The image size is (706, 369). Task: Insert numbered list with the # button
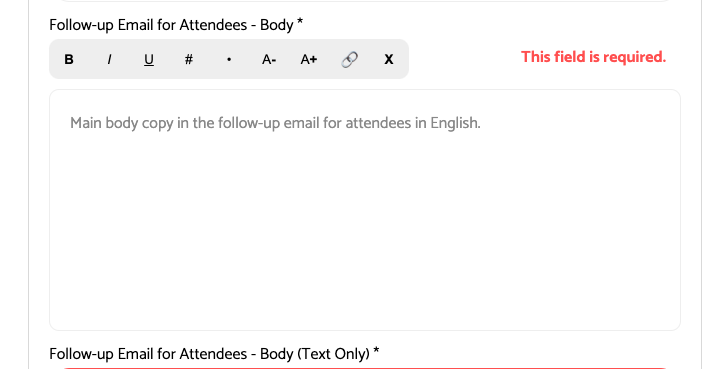coord(189,59)
